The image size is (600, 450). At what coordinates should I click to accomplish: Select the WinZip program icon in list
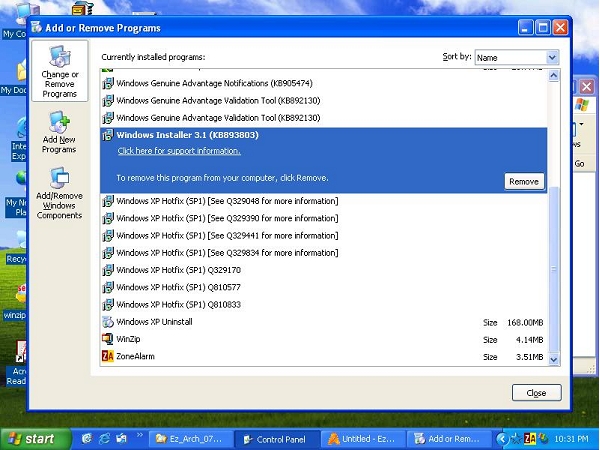pos(108,339)
